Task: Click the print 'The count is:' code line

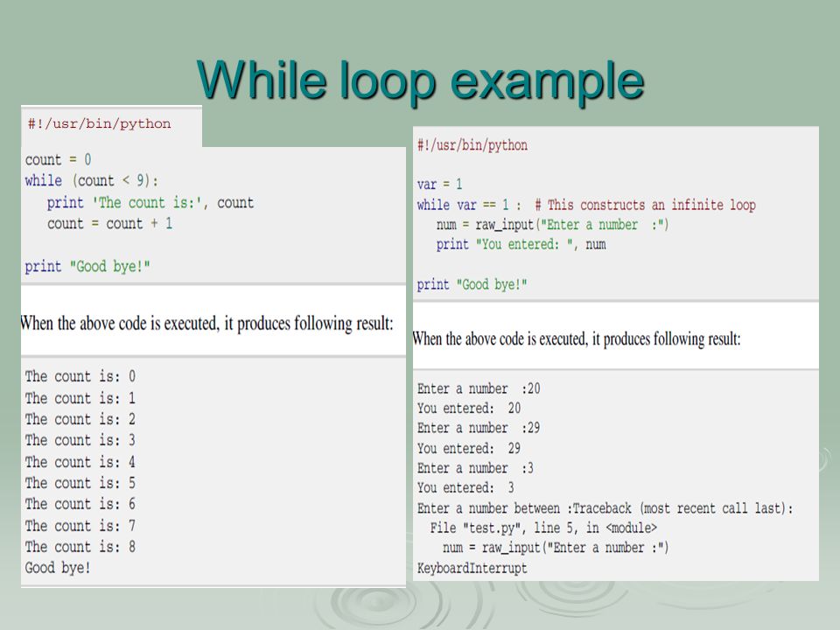Action: click(150, 202)
